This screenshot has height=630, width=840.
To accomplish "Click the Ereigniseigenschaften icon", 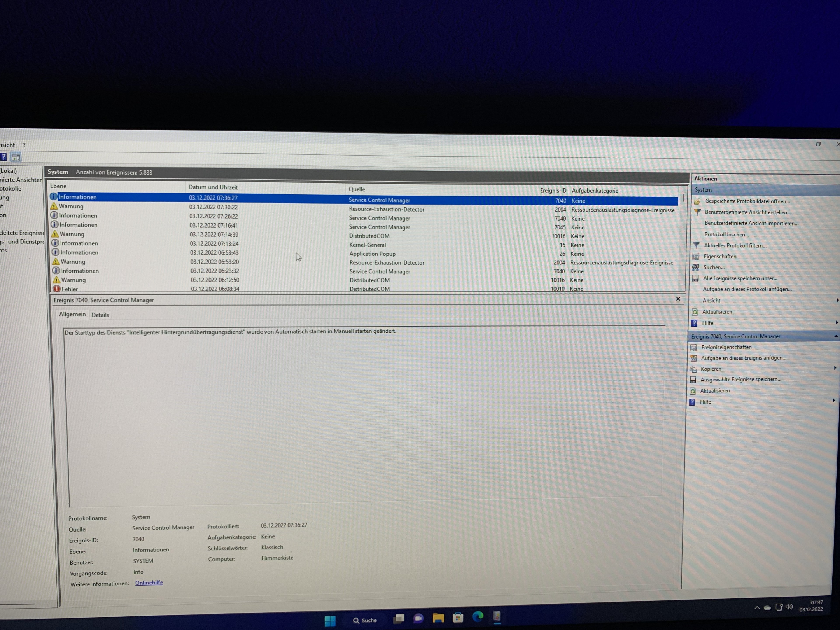I will pos(693,347).
